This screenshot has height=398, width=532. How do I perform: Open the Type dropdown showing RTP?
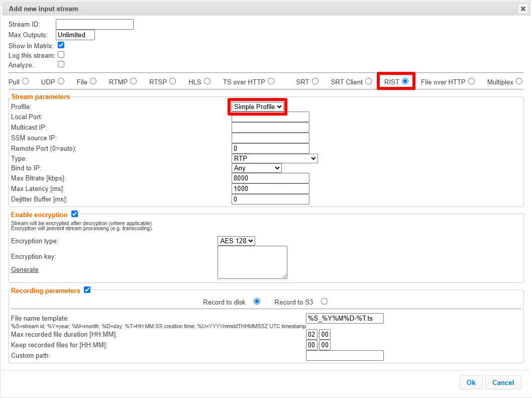[x=274, y=158]
